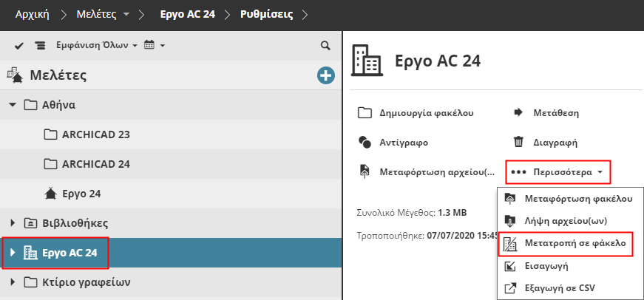Click the Μετάθεση arrow icon
This screenshot has height=300, width=644.
click(x=518, y=113)
